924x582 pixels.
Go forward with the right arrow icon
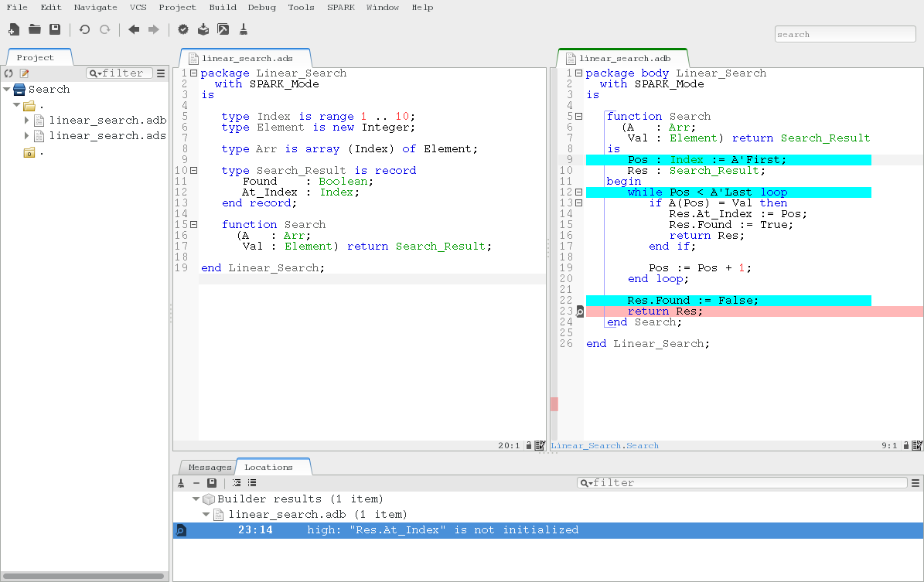154,29
